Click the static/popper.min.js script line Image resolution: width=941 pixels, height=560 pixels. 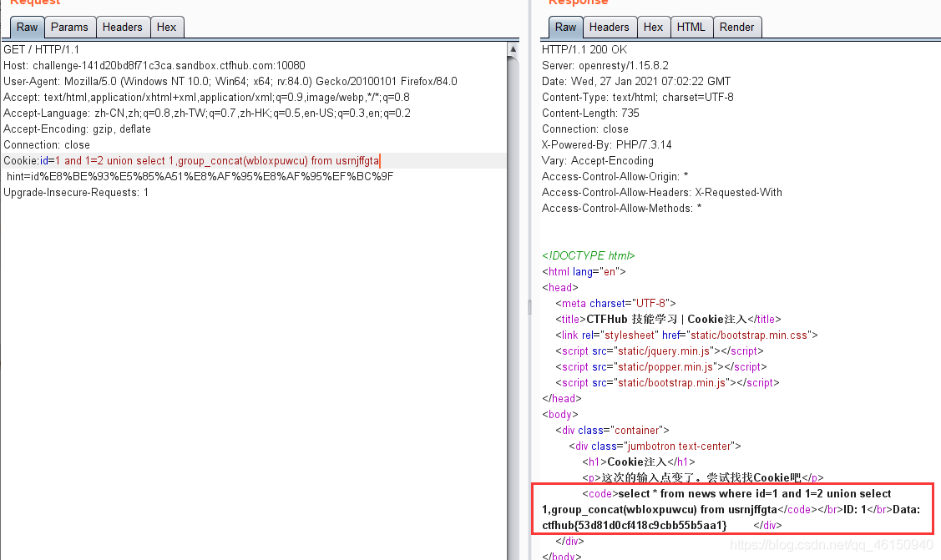(661, 367)
